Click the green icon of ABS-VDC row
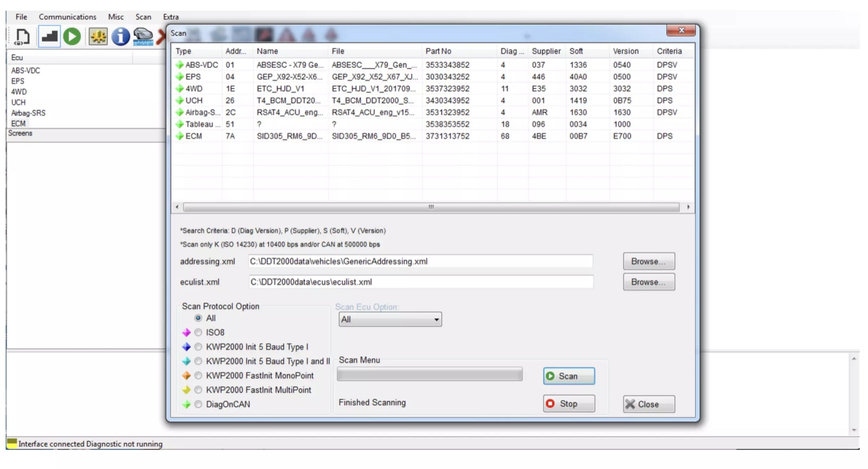 (179, 65)
